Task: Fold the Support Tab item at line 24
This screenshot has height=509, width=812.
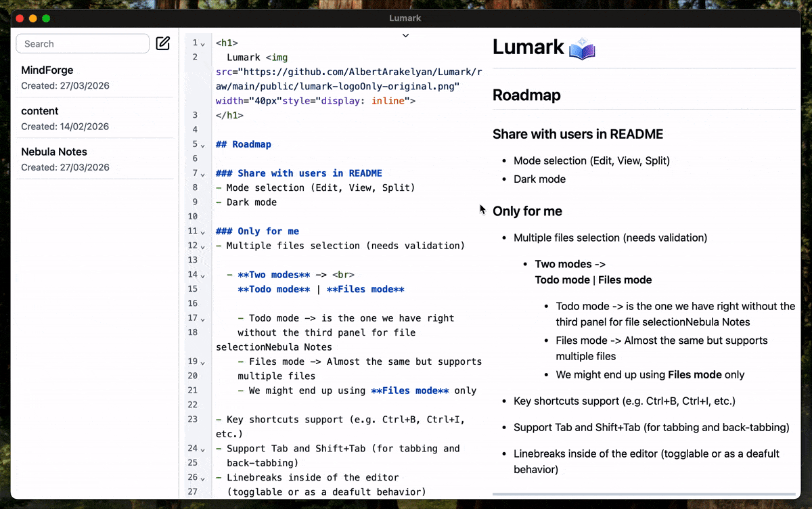Action: click(202, 449)
